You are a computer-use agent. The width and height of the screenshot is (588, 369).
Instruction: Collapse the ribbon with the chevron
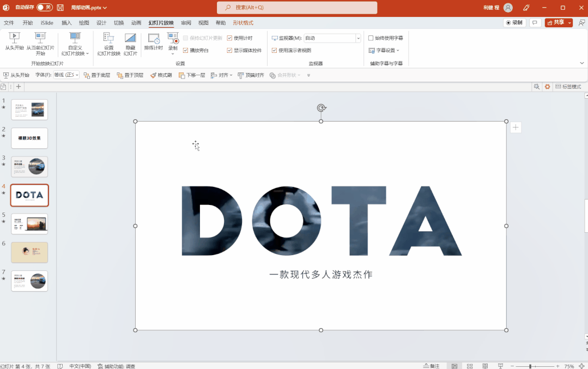pyautogui.click(x=581, y=63)
